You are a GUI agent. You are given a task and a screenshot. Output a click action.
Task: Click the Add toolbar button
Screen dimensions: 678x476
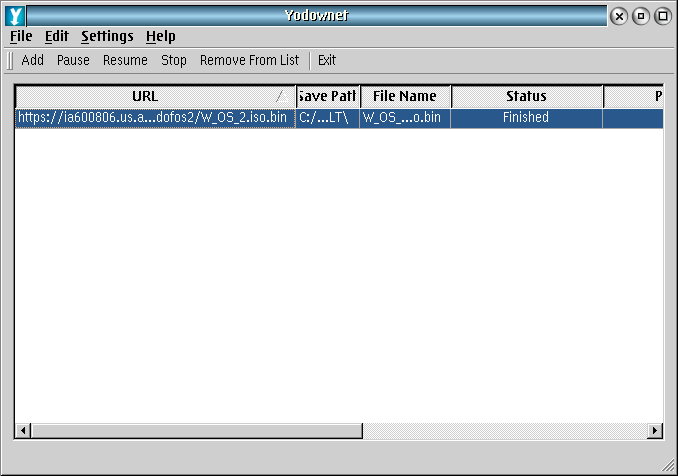pos(33,60)
